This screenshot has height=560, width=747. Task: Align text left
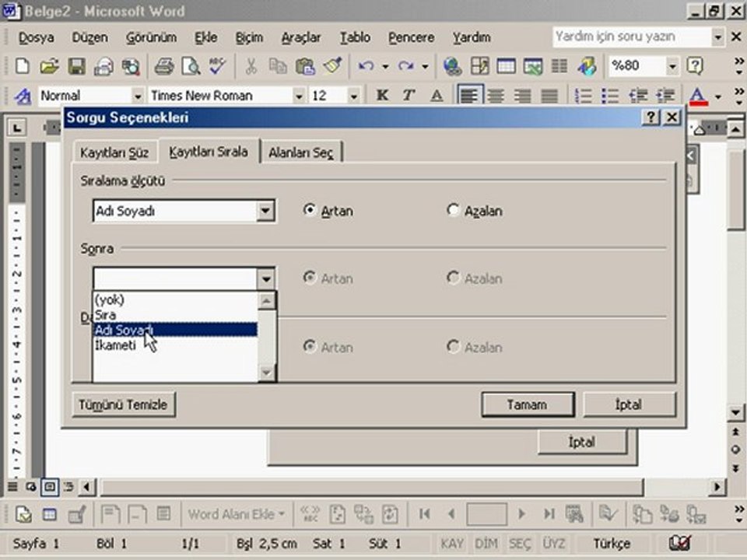pyautogui.click(x=469, y=96)
